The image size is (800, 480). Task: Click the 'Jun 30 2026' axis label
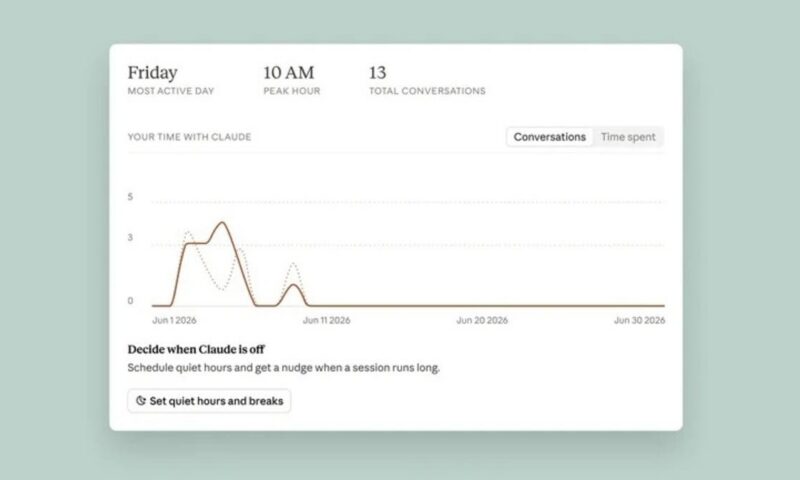639,320
